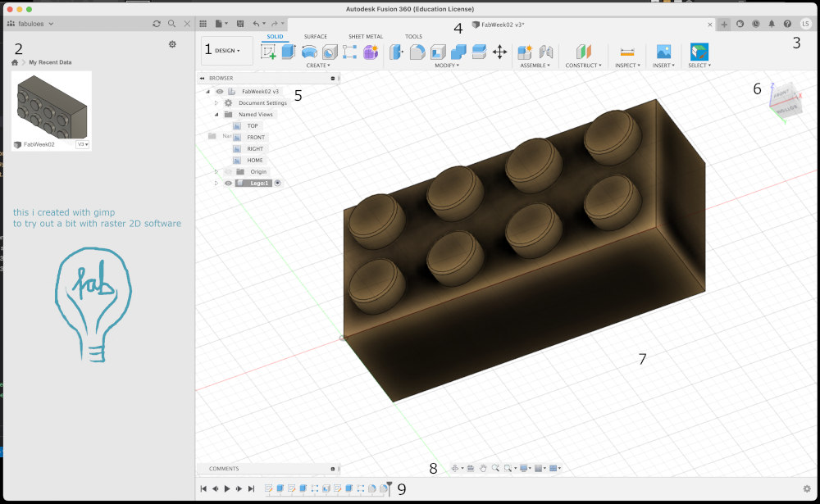This screenshot has height=504, width=820.
Task: Switch to the Tools tab
Action: click(413, 37)
